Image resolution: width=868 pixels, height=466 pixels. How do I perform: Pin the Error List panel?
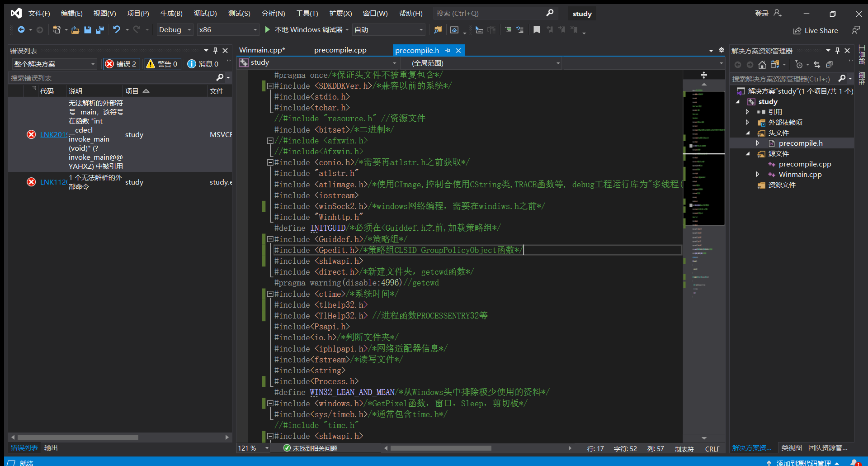216,50
